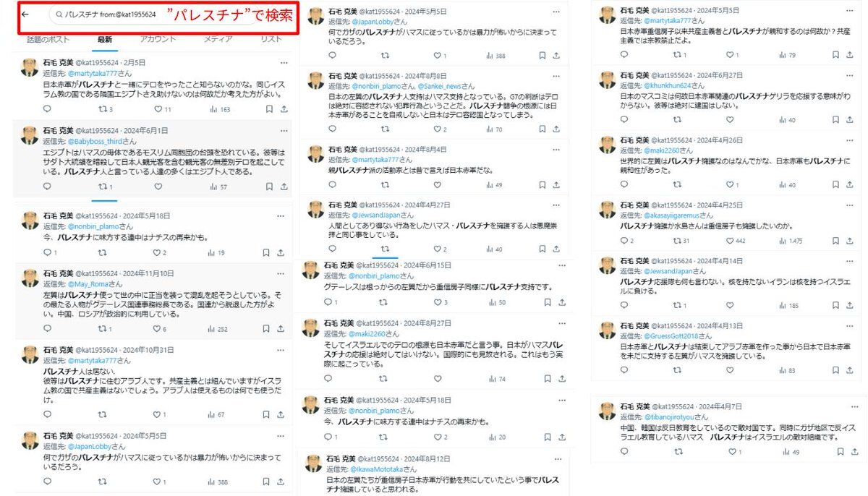The height and width of the screenshot is (496, 868).
Task: Share the 2024年6月1日 tweet to @Babyboss_third
Action: [x=284, y=187]
